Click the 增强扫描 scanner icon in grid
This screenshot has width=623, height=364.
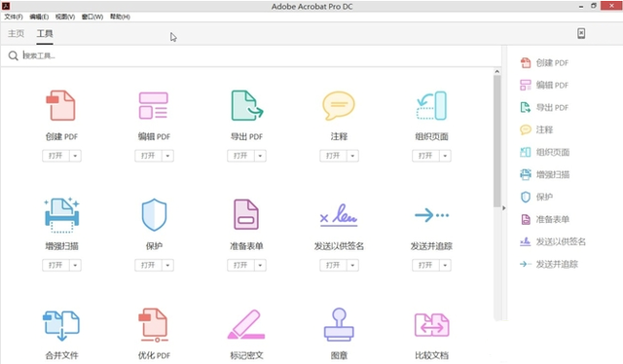pyautogui.click(x=61, y=215)
